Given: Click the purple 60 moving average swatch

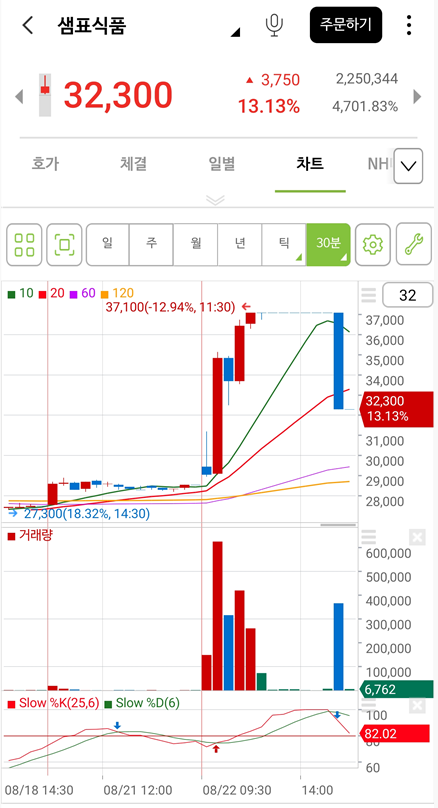Looking at the screenshot, I should (x=73, y=294).
